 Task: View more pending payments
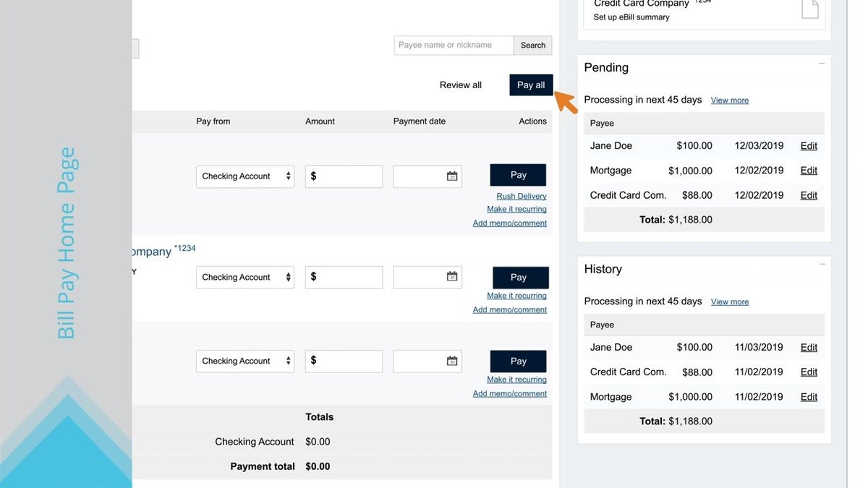(729, 100)
